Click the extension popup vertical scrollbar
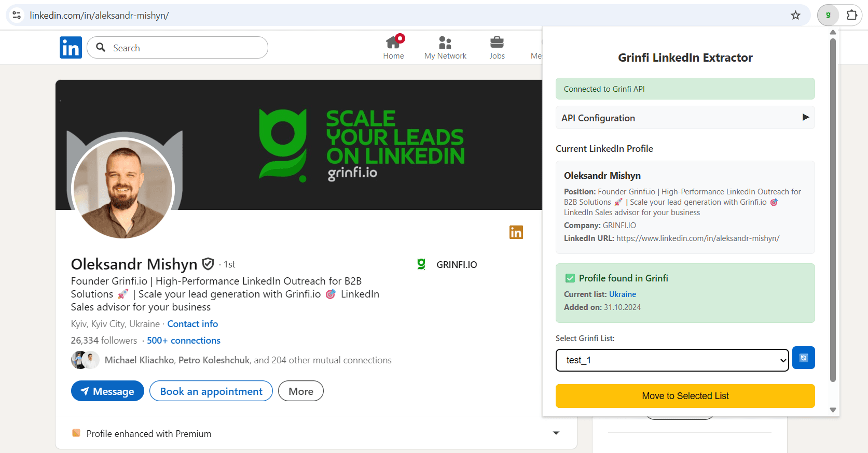The image size is (868, 453). click(x=833, y=207)
